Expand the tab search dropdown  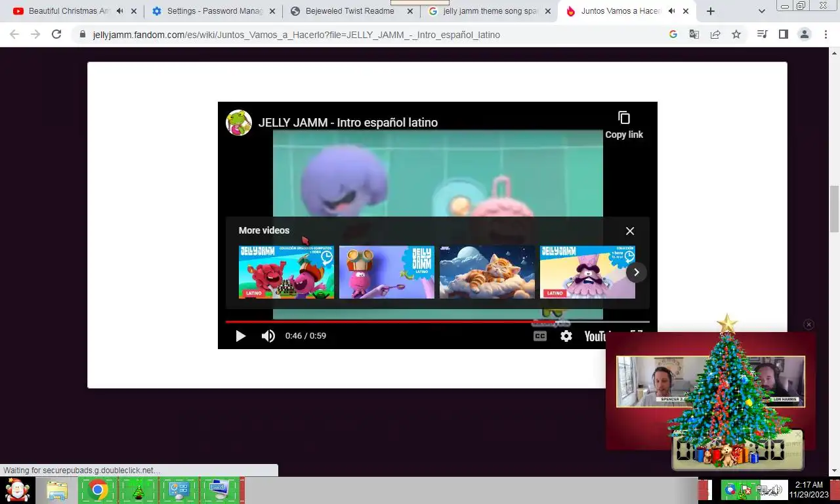[762, 11]
